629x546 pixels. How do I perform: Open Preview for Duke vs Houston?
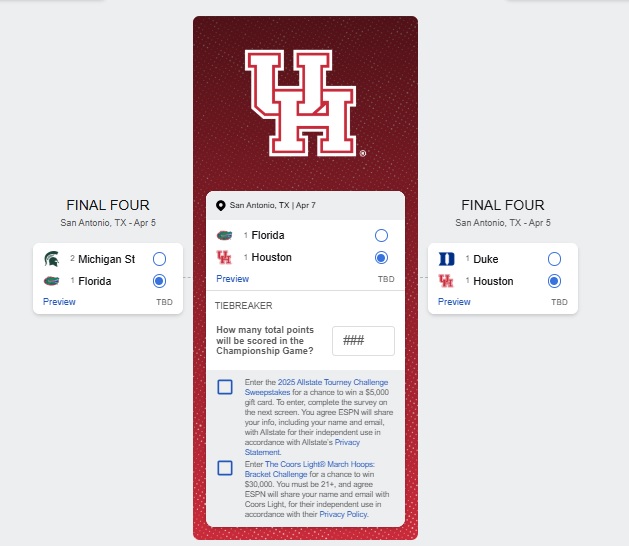pyautogui.click(x=454, y=302)
